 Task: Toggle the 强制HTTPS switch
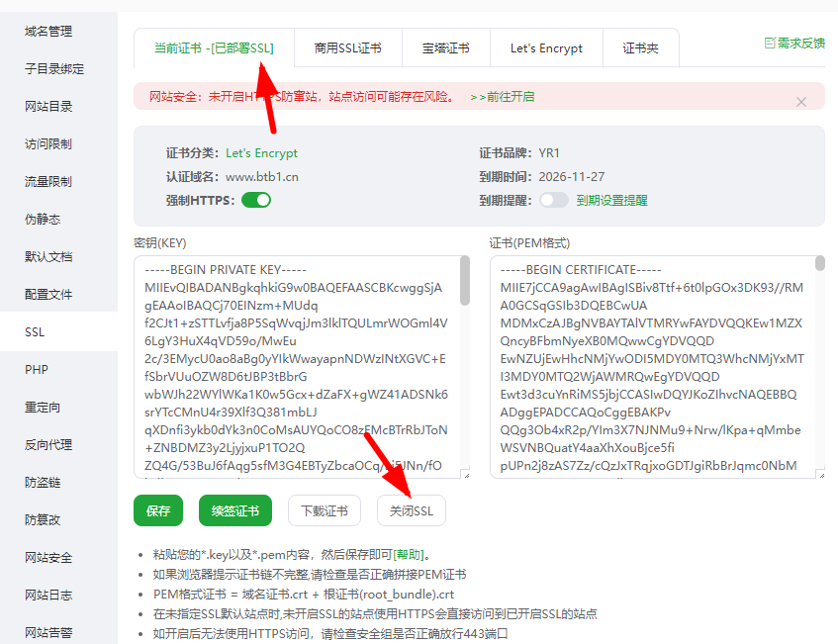tap(256, 200)
